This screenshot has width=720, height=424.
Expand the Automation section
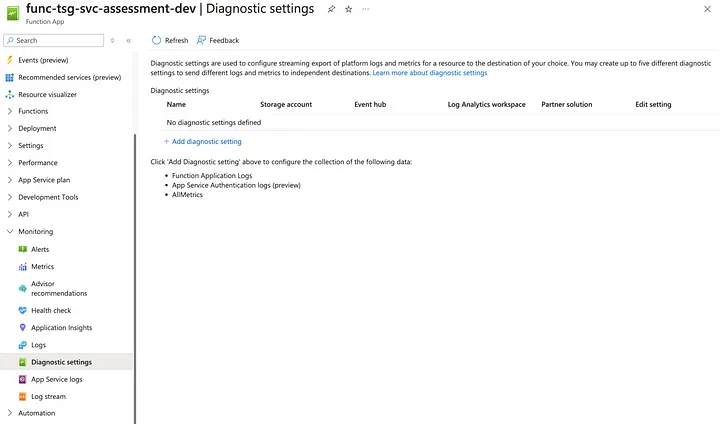tap(10, 413)
